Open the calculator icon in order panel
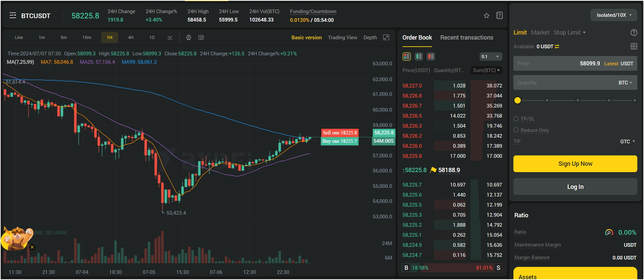This screenshot has height=280, width=644. pos(634,46)
